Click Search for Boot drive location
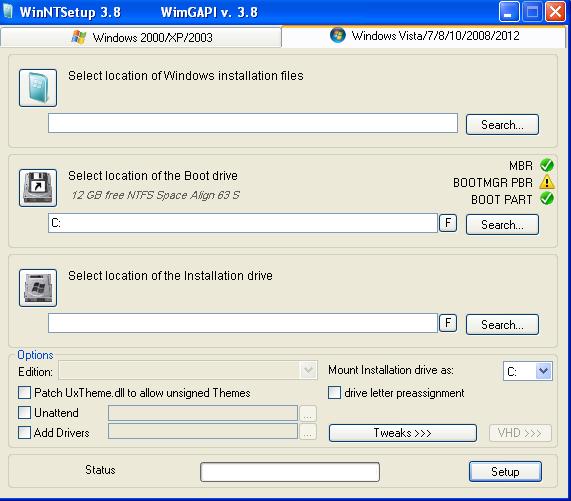This screenshot has height=501, width=571. [502, 225]
